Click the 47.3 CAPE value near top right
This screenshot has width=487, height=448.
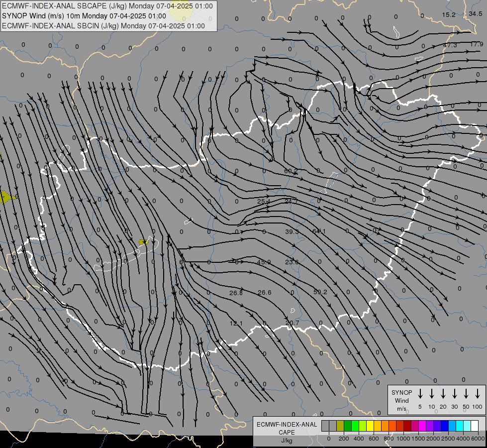(x=450, y=45)
